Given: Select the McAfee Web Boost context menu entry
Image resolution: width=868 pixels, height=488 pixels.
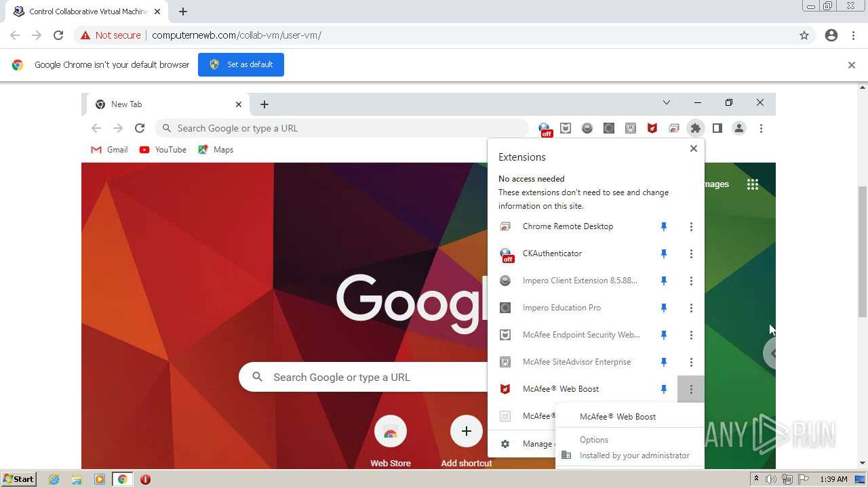Looking at the screenshot, I should coord(629,417).
